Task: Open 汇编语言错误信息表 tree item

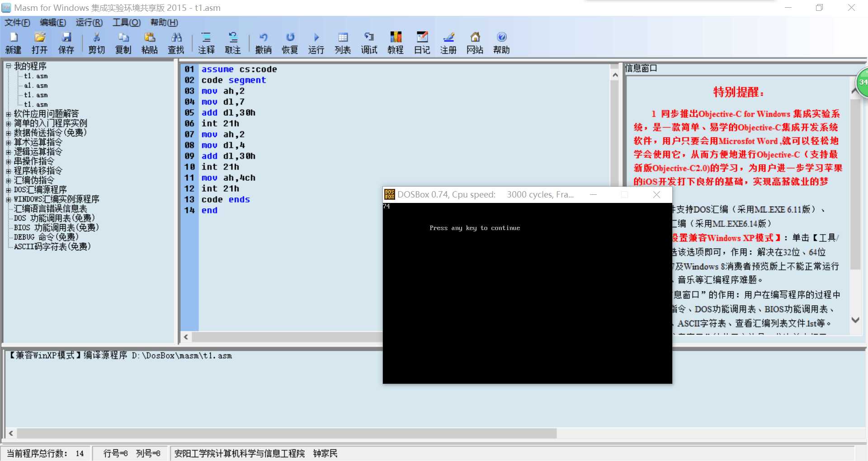Action: click(x=50, y=208)
